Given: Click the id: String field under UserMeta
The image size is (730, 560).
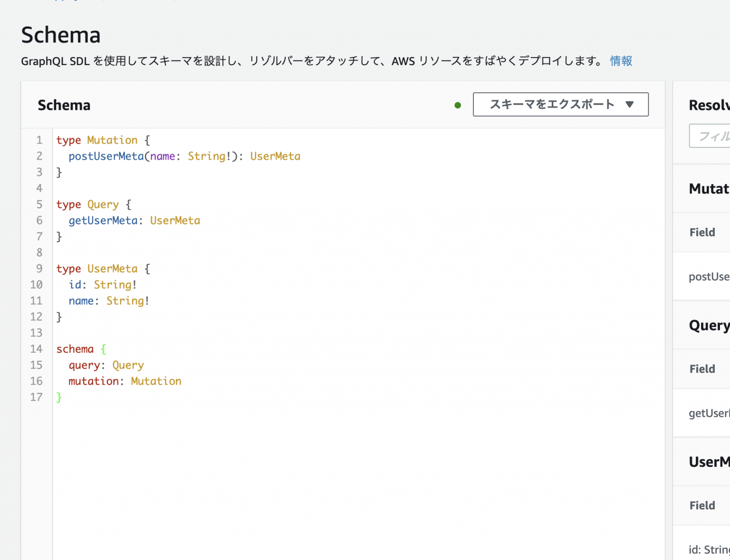Looking at the screenshot, I should [x=707, y=549].
